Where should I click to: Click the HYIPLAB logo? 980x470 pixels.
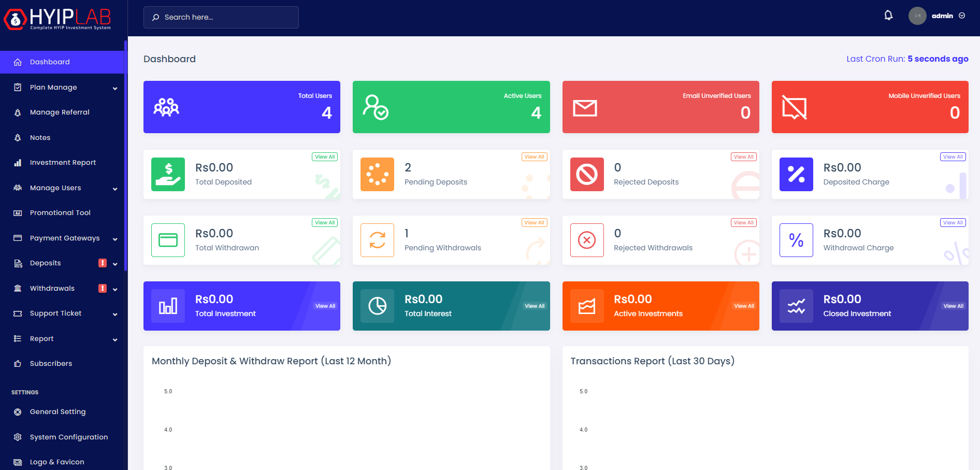pos(57,19)
